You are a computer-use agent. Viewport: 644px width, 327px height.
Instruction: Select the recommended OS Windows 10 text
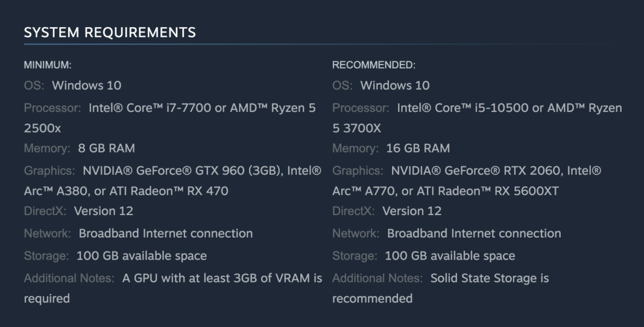pyautogui.click(x=395, y=86)
